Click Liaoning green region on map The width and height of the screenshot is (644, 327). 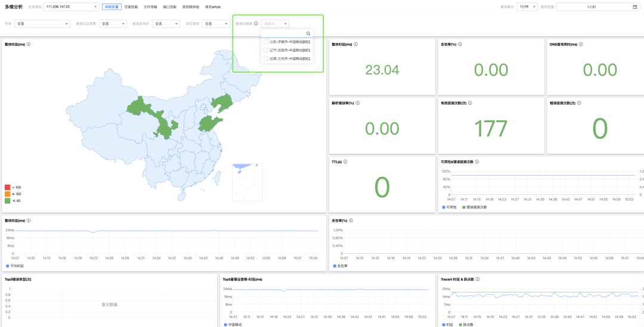(x=222, y=102)
